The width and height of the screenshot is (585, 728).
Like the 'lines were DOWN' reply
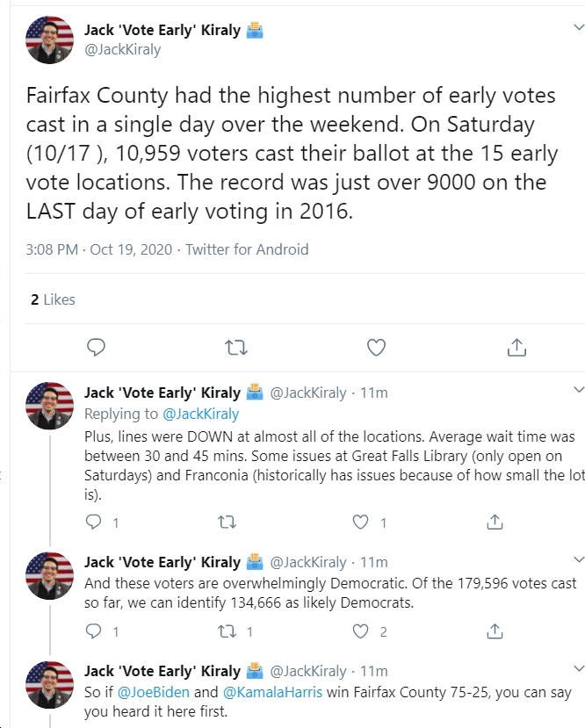tap(361, 523)
